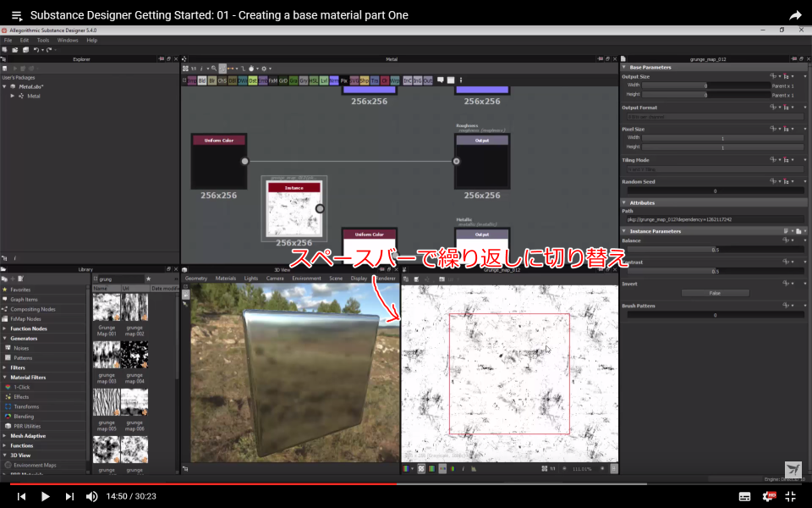Add an Input Color (InC) node
The width and height of the screenshot is (812, 508).
(x=408, y=81)
